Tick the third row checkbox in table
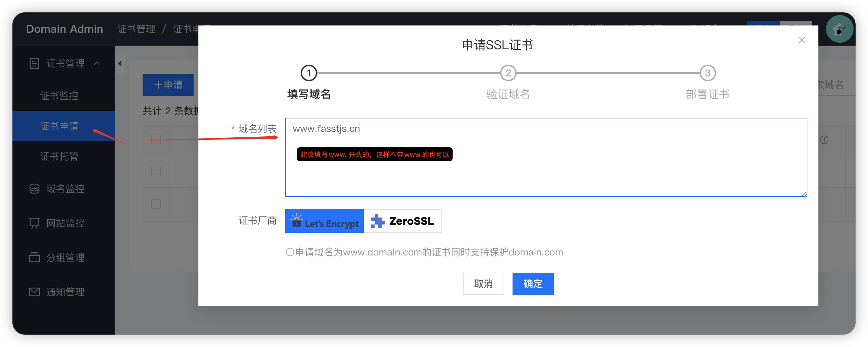Image resolution: width=868 pixels, height=347 pixels. (x=156, y=204)
